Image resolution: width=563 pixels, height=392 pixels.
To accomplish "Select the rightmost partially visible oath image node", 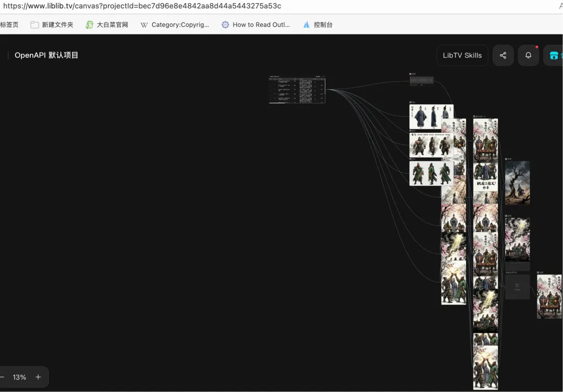I will 549,297.
